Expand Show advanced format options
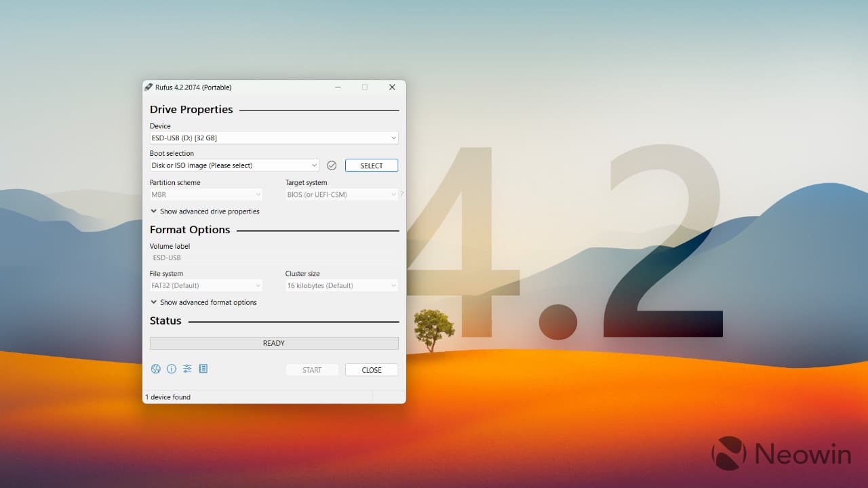Viewport: 868px width, 488px height. click(x=203, y=302)
